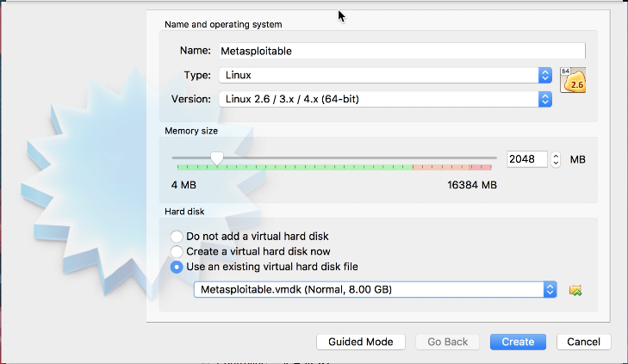The height and width of the screenshot is (364, 628).
Task: Click the Guided Mode button
Action: tap(361, 342)
